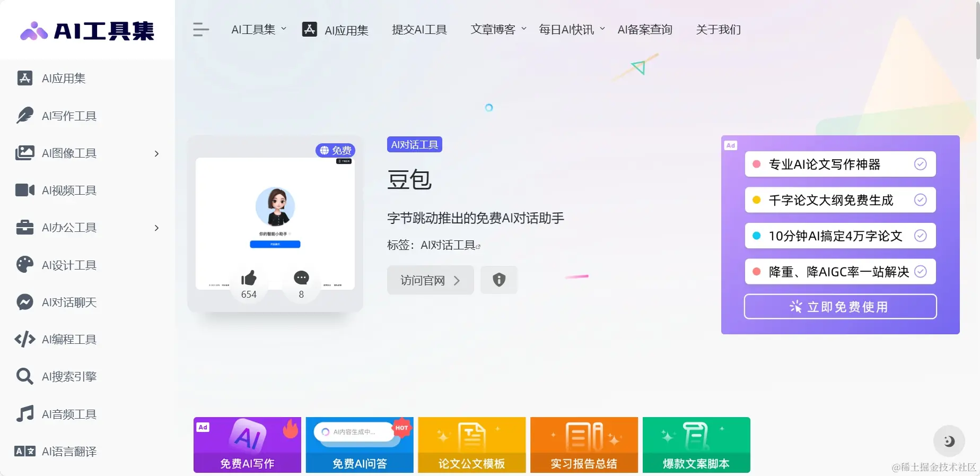Click the AI写作工具 feather icon

24,115
